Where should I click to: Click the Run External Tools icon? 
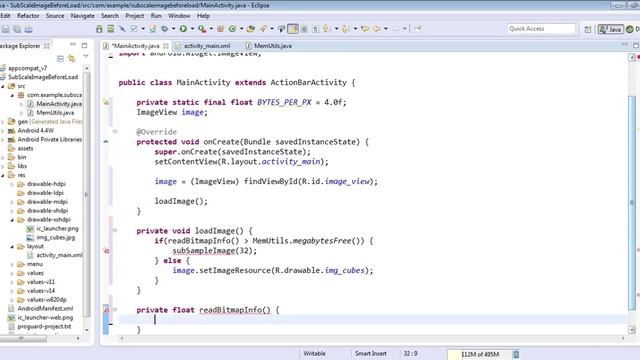click(x=202, y=29)
